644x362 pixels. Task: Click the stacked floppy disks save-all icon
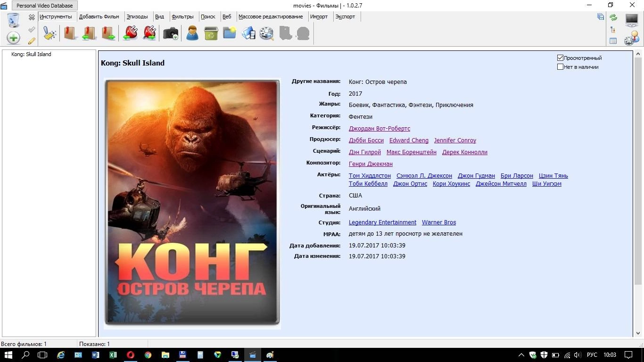click(x=600, y=16)
